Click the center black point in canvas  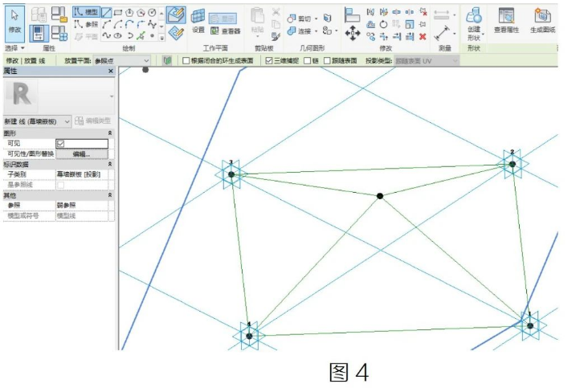point(380,196)
